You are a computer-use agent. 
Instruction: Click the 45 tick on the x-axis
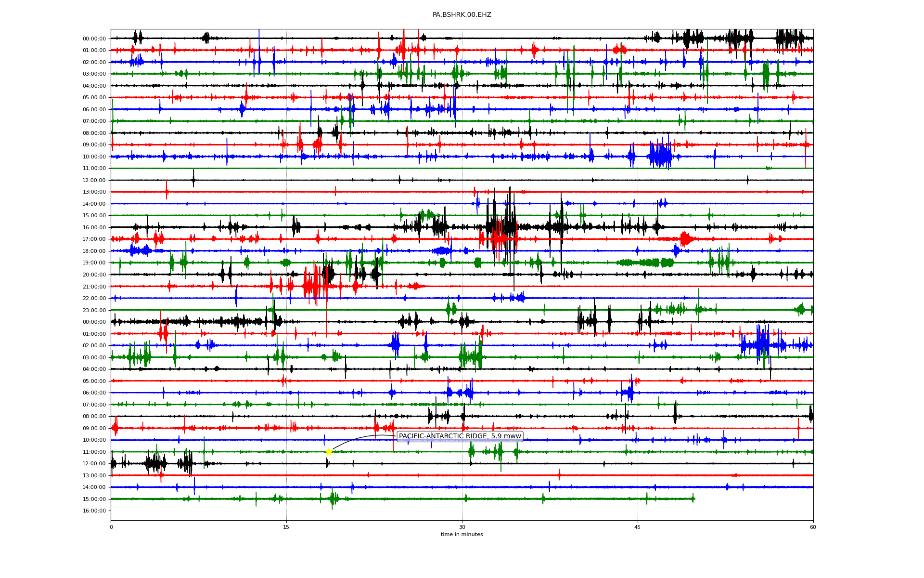638,527
